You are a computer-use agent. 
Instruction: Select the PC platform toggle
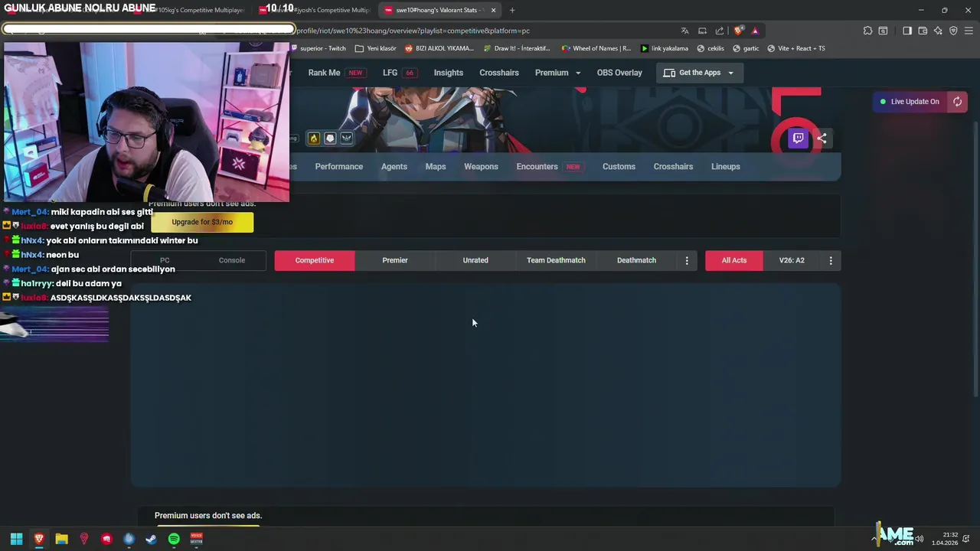[165, 260]
